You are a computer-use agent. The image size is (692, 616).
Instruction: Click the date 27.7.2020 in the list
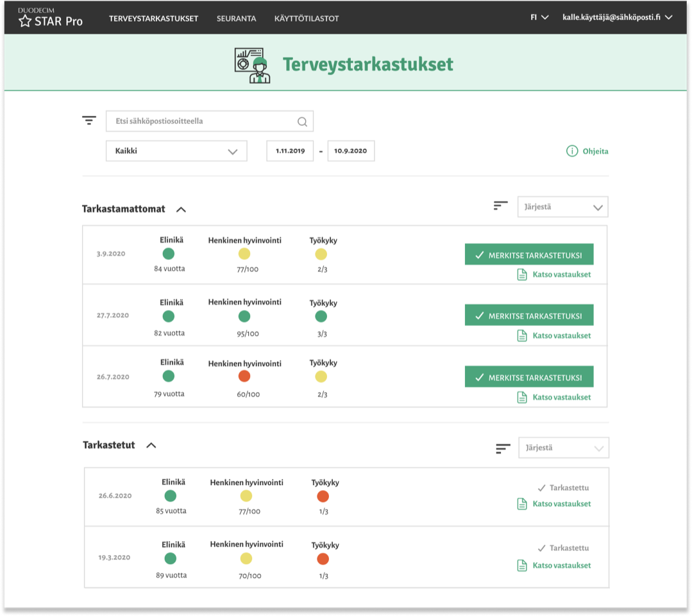(x=113, y=315)
